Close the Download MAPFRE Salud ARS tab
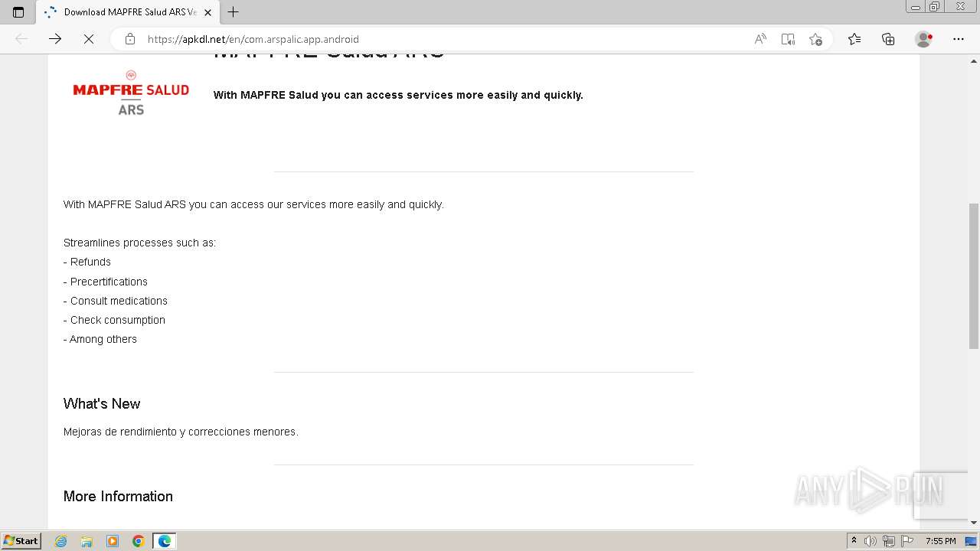The height and width of the screenshot is (551, 980). pyautogui.click(x=207, y=12)
